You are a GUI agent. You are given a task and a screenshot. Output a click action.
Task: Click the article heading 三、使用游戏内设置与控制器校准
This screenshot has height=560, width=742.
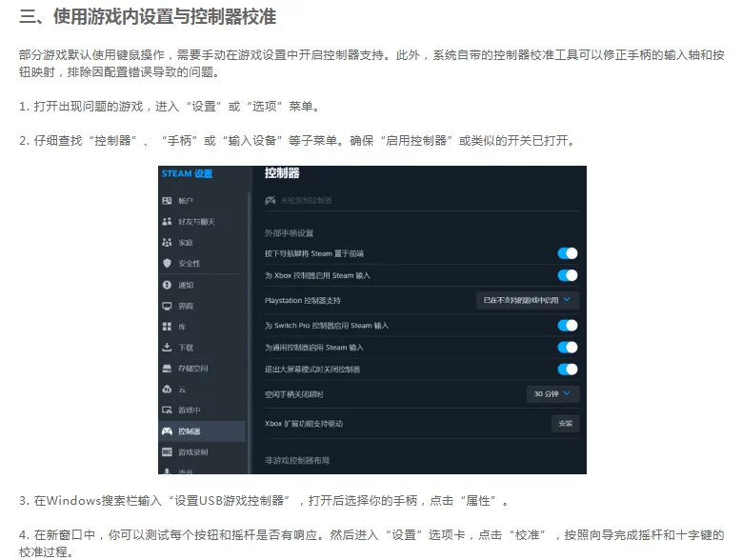pyautogui.click(x=148, y=16)
